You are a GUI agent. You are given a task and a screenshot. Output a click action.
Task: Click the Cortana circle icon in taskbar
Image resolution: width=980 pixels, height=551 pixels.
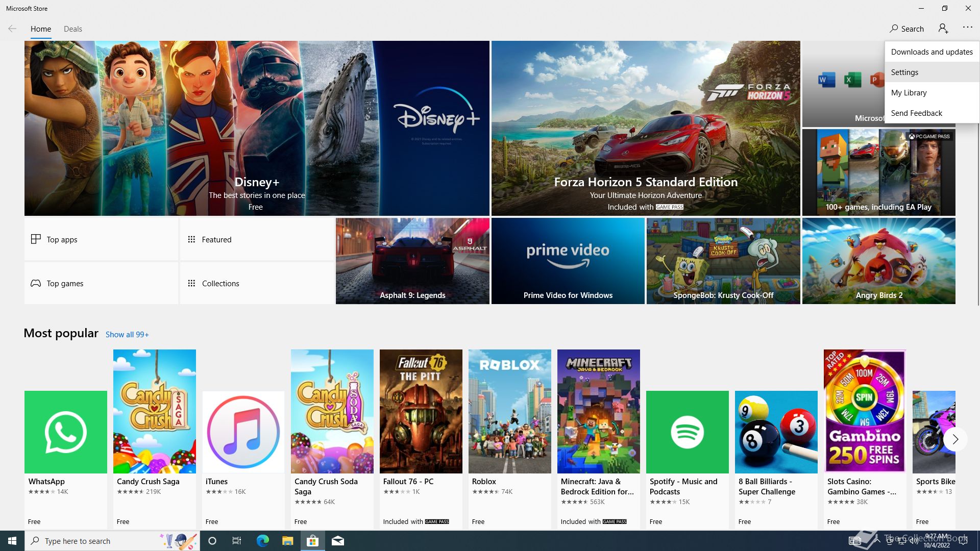[212, 541]
